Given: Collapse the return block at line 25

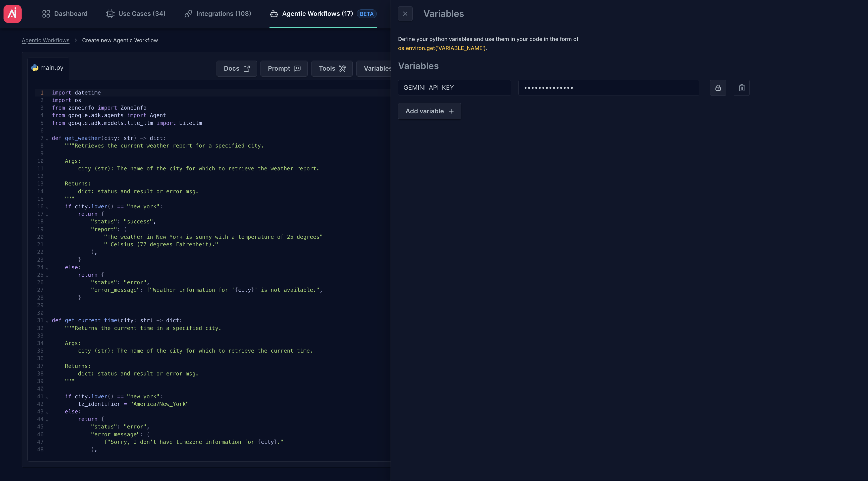Looking at the screenshot, I should [47, 276].
